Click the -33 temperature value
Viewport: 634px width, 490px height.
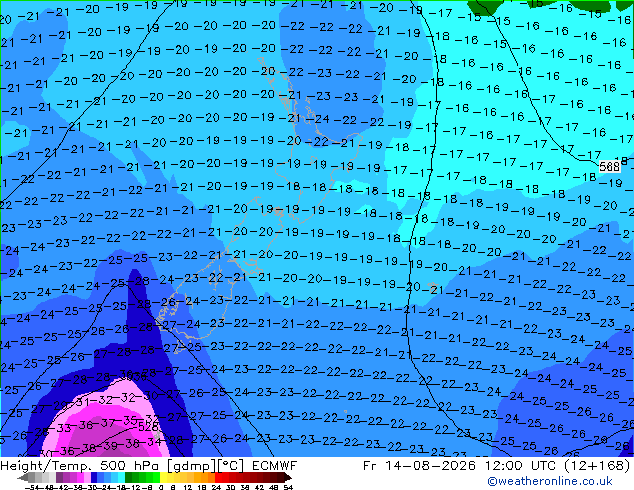click(x=62, y=428)
